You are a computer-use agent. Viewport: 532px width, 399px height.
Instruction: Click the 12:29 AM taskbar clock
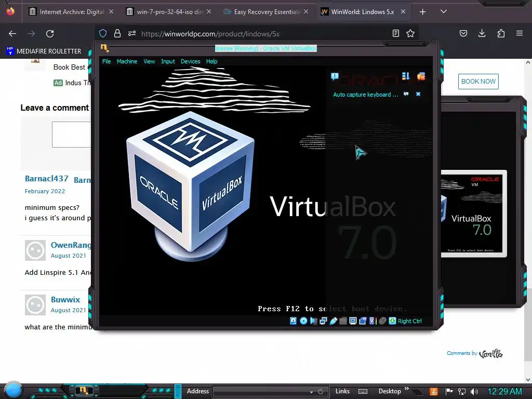(504, 391)
